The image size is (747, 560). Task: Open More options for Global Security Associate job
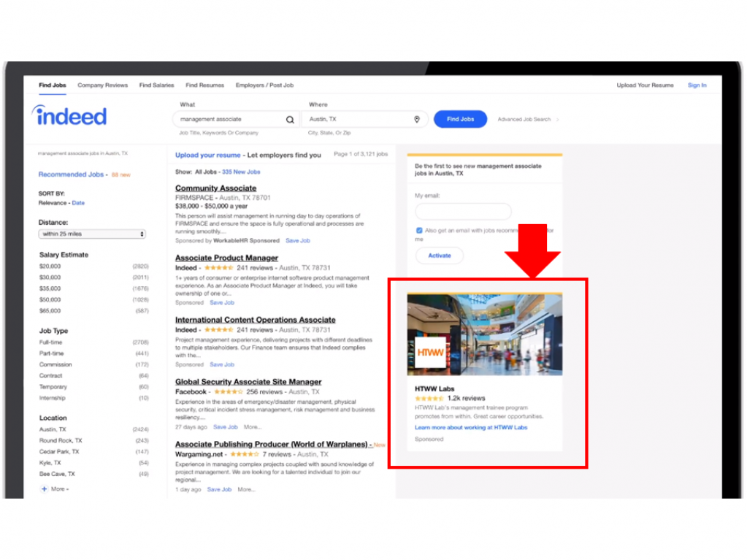[x=253, y=427]
